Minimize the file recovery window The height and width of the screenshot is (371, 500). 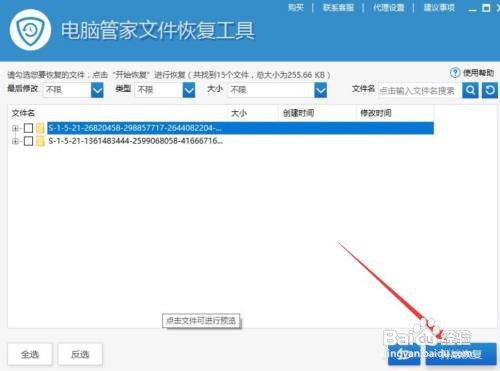tap(472, 9)
